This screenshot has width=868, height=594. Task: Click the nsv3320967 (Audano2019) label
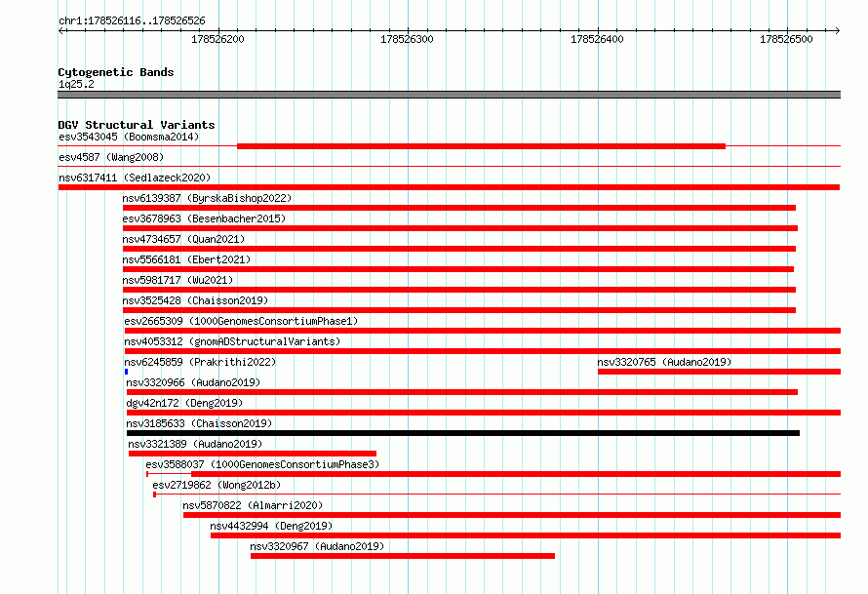point(317,546)
